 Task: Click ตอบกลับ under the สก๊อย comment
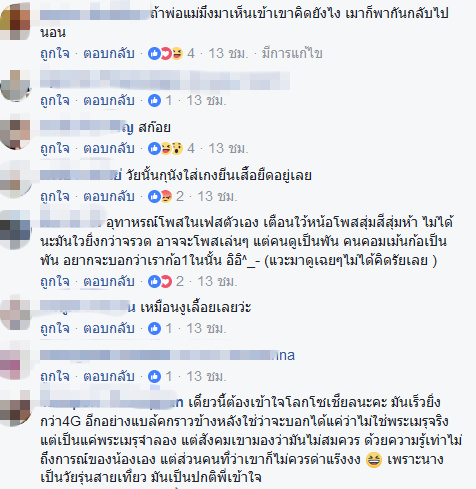pos(109,148)
